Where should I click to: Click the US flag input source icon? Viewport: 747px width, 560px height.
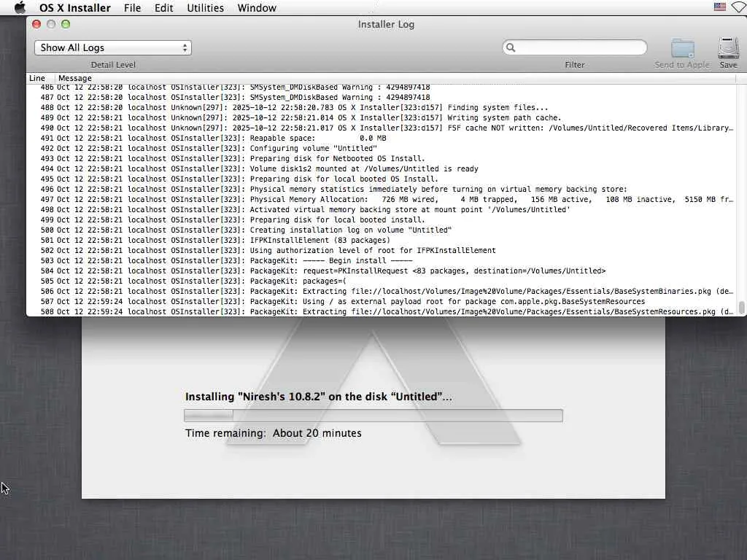pos(720,7)
